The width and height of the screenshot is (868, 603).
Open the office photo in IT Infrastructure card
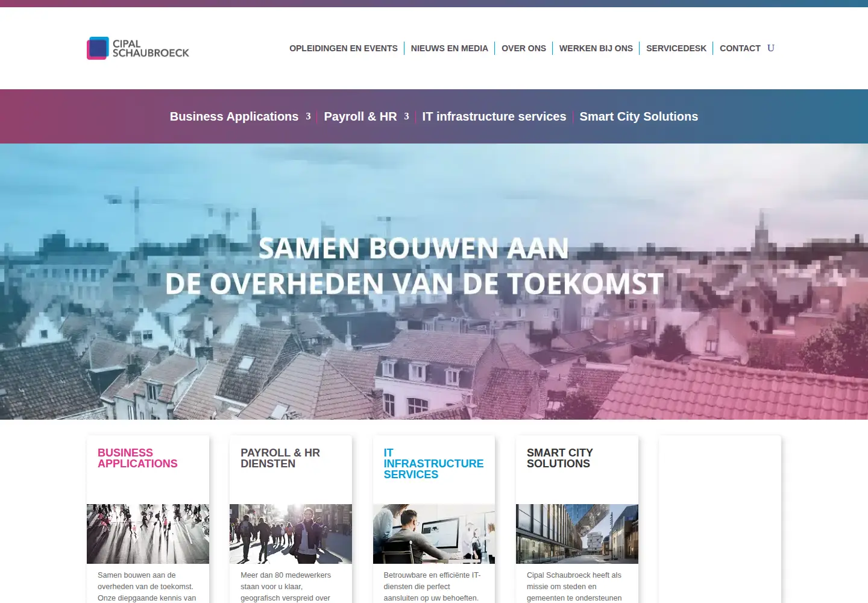(434, 534)
